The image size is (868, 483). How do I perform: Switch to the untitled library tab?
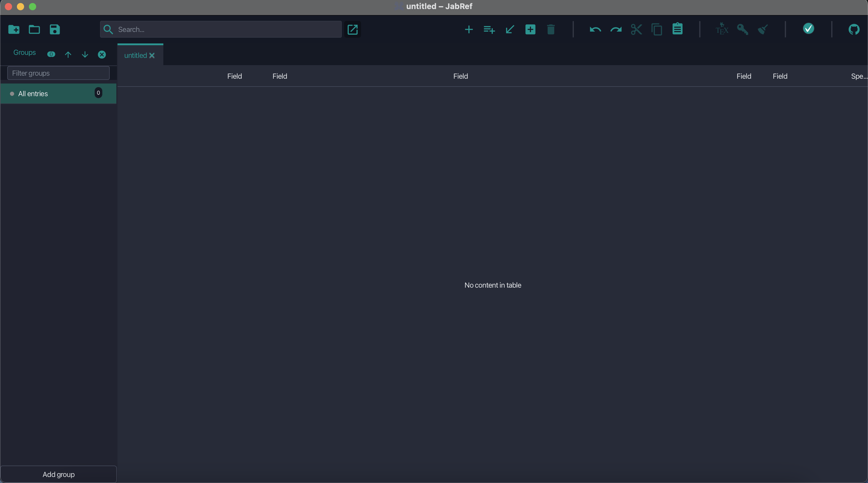click(x=135, y=55)
